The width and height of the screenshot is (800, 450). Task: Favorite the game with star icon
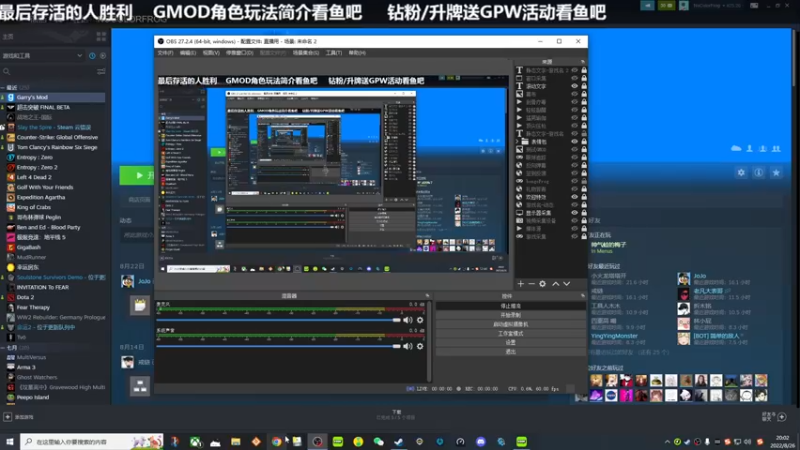pyautogui.click(x=776, y=173)
